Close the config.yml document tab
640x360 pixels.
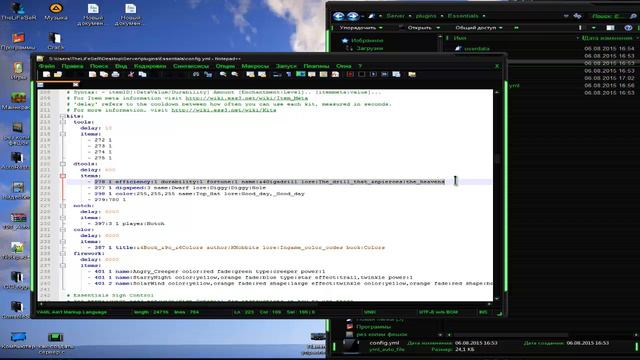pyautogui.click(x=76, y=84)
